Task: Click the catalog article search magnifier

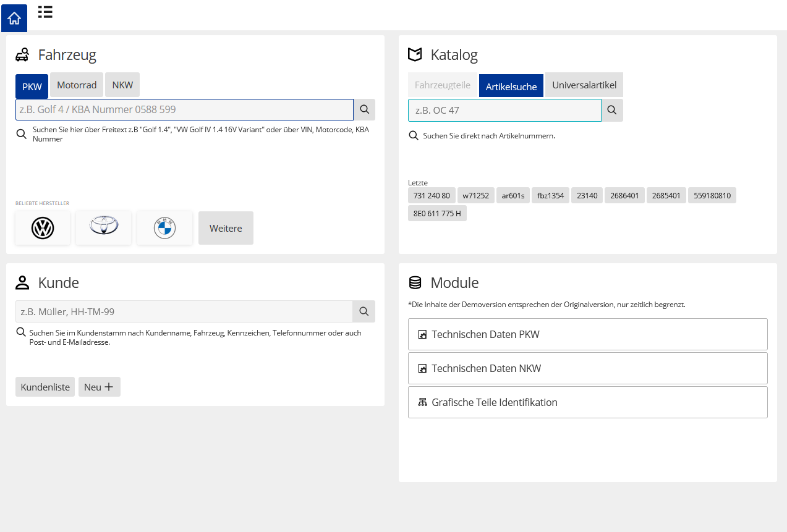Action: pos(612,110)
